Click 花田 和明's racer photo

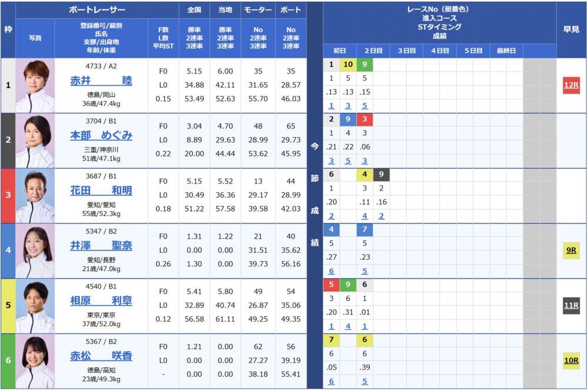click(x=35, y=196)
